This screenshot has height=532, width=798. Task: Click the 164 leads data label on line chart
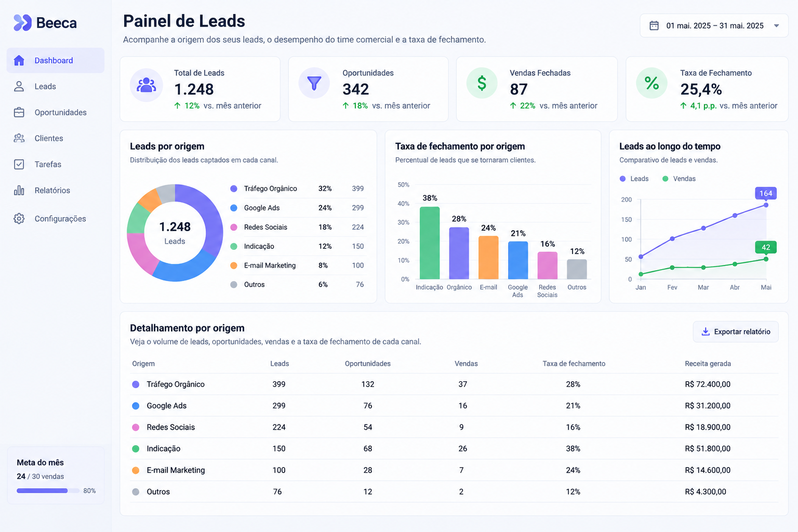(x=766, y=193)
